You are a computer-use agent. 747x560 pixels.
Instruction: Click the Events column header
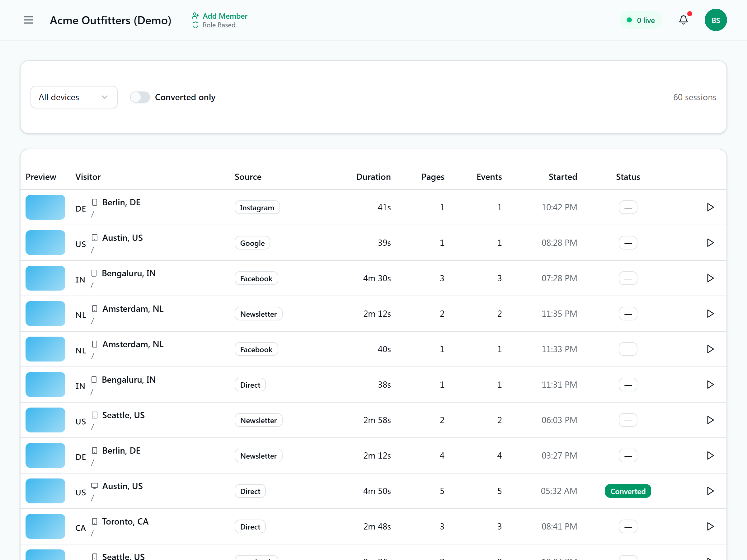[489, 177]
